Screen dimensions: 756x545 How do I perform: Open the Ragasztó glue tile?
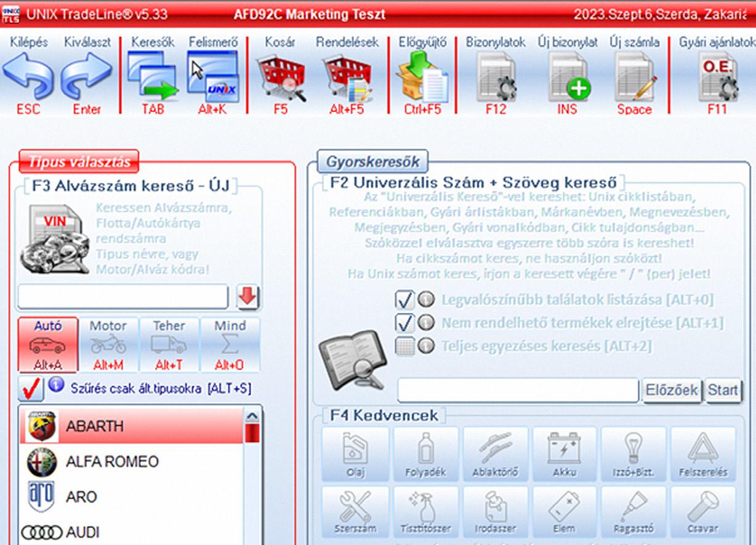tap(633, 511)
